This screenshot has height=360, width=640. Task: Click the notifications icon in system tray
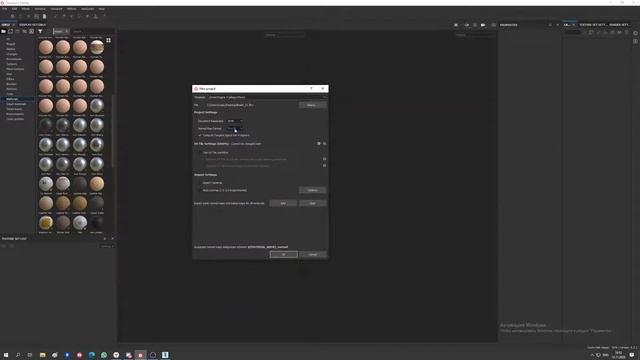(x=632, y=355)
